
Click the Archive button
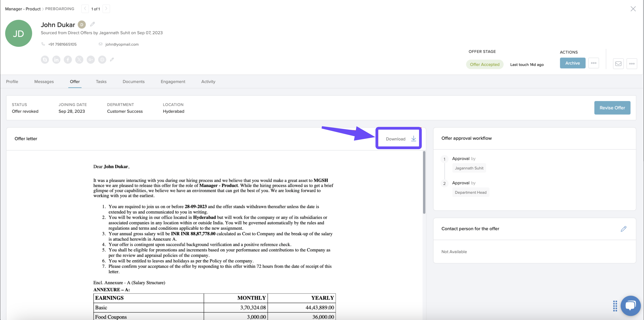click(572, 63)
